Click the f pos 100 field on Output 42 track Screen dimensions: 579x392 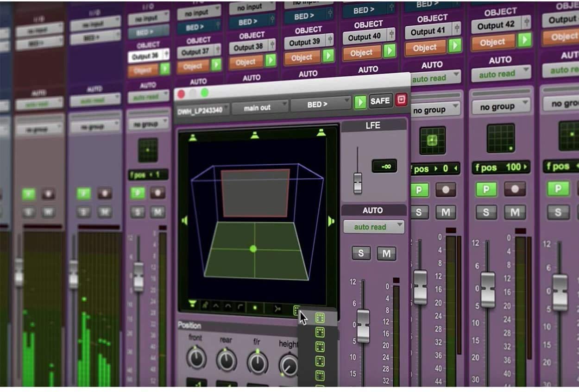pyautogui.click(x=501, y=167)
